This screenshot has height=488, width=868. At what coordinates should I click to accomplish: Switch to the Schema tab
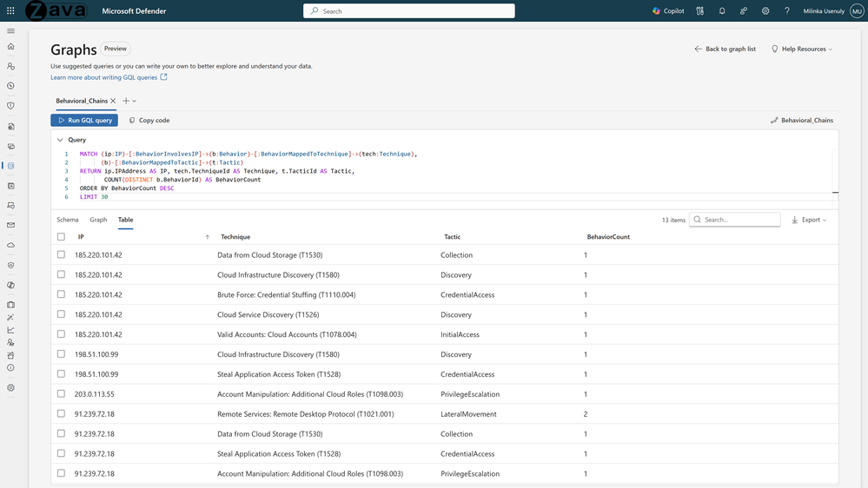pyautogui.click(x=67, y=220)
